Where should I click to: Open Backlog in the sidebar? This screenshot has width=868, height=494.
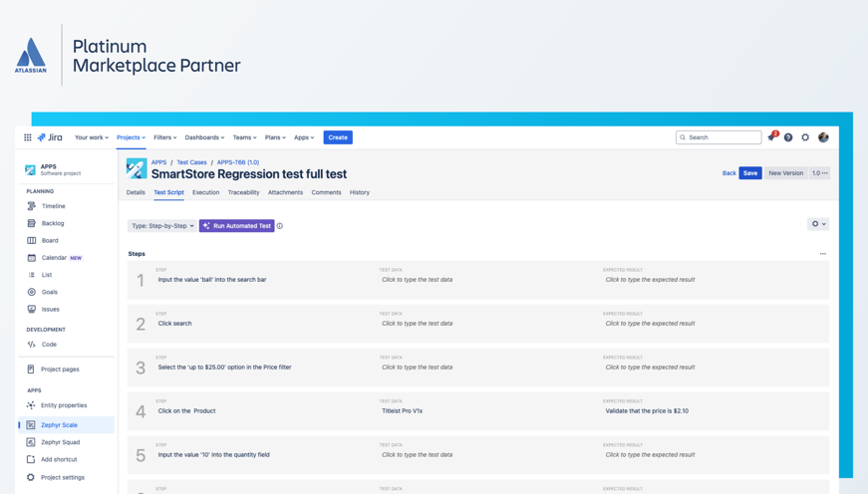53,223
